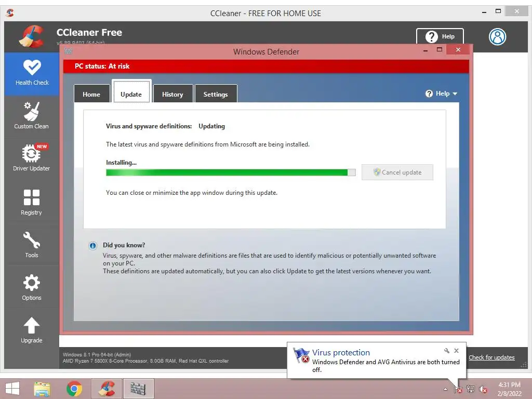Click CCleaner account profile icon
The width and height of the screenshot is (532, 399).
497,37
